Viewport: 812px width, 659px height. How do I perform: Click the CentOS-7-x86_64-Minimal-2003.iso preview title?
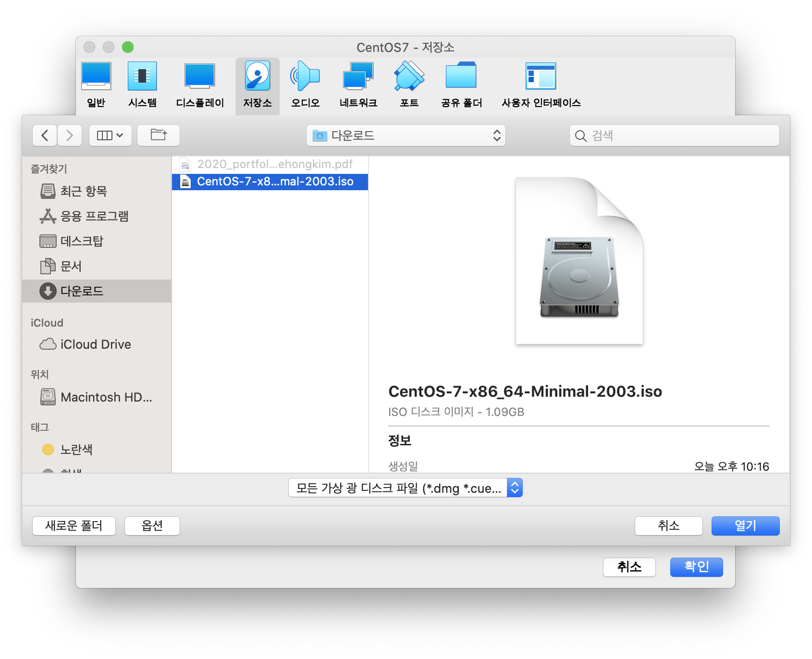pos(525,391)
